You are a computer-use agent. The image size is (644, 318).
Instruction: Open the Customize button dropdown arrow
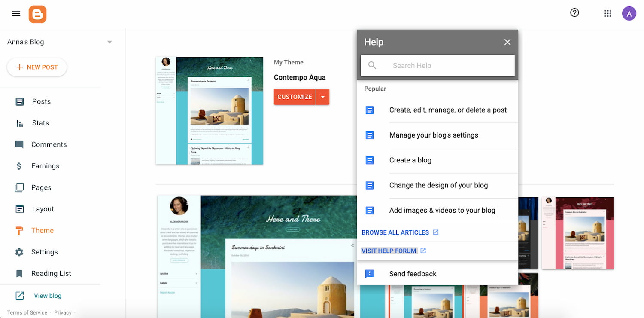pos(323,97)
